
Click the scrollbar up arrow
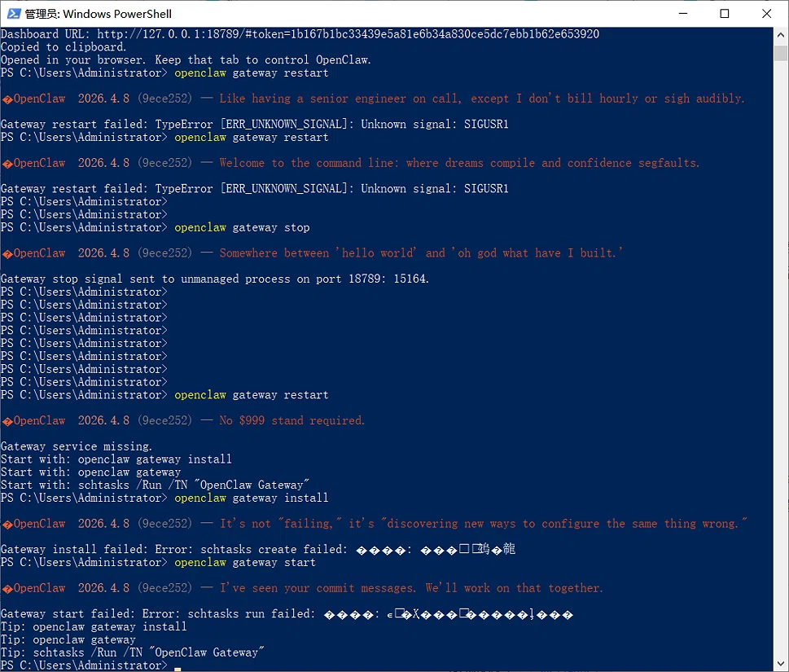tap(780, 35)
